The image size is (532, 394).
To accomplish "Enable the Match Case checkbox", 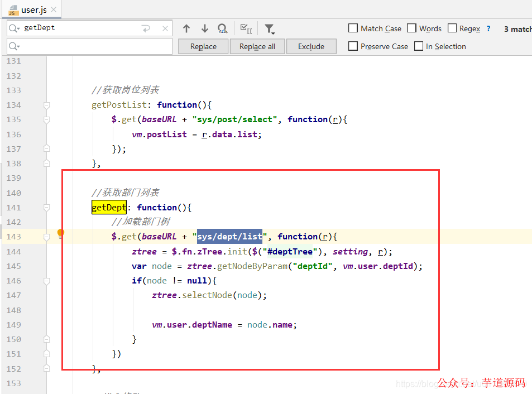I will (x=353, y=28).
